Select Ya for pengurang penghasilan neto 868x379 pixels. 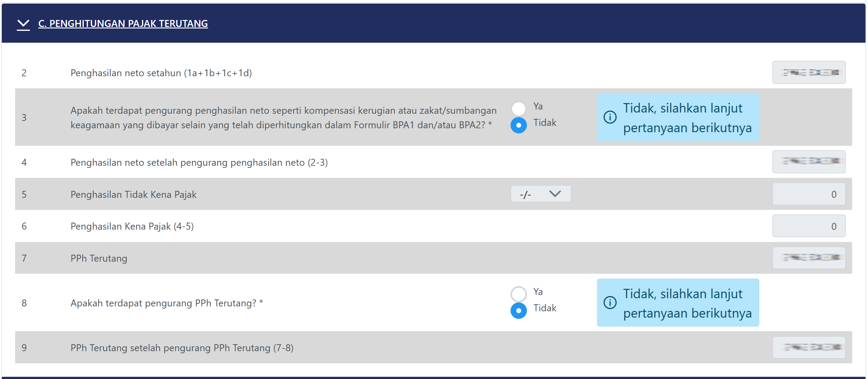click(518, 108)
